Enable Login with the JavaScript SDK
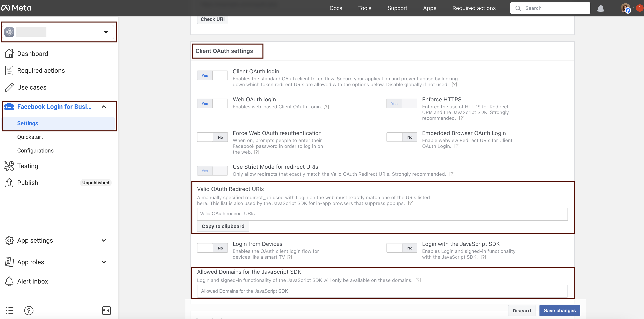 click(401, 248)
